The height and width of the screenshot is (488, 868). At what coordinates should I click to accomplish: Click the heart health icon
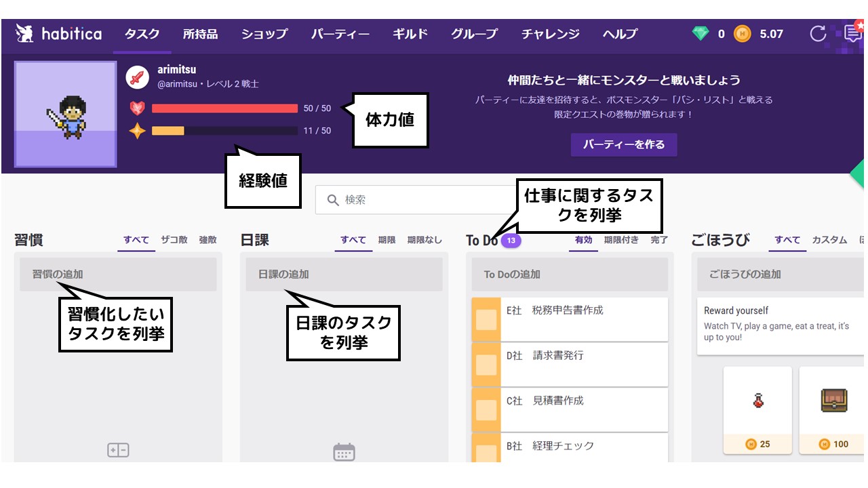coord(138,108)
